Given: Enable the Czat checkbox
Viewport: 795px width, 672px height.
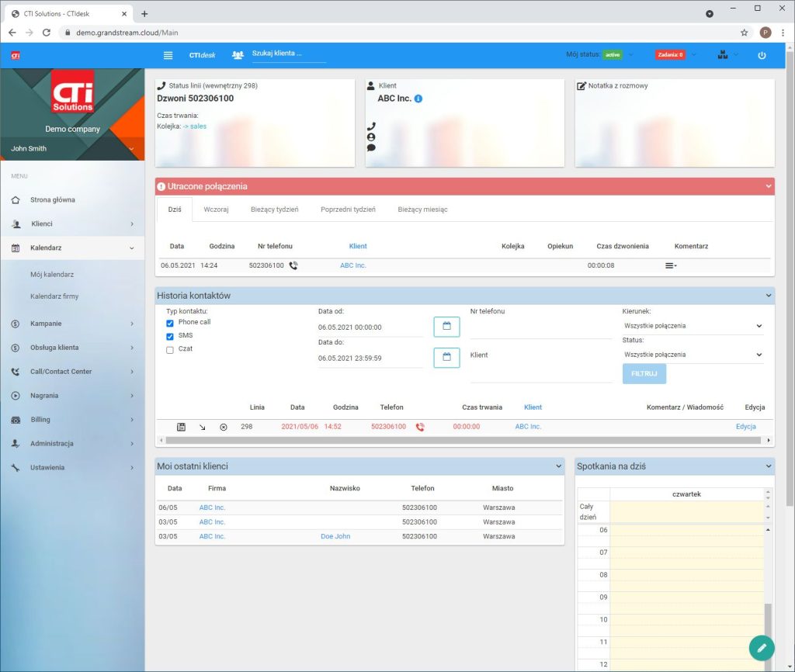Looking at the screenshot, I should [170, 349].
